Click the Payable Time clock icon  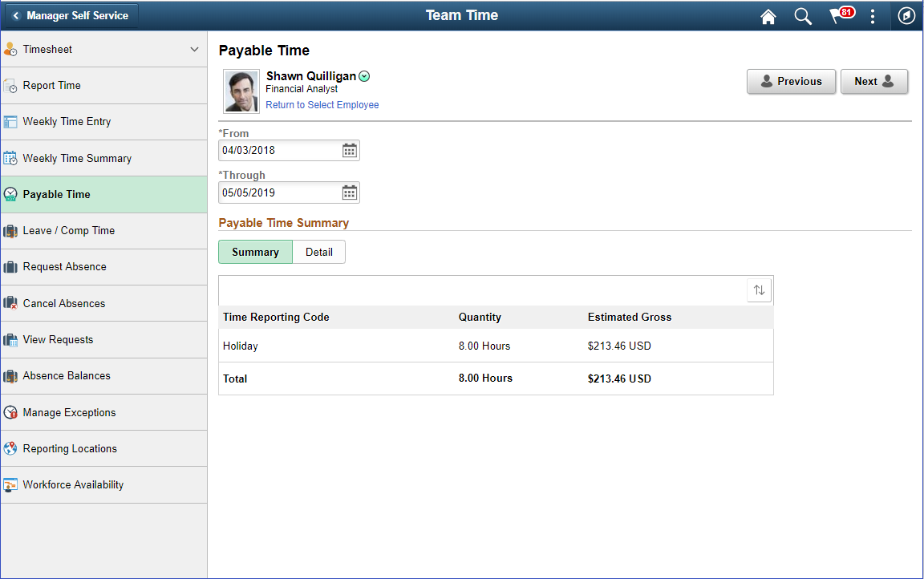click(x=10, y=194)
